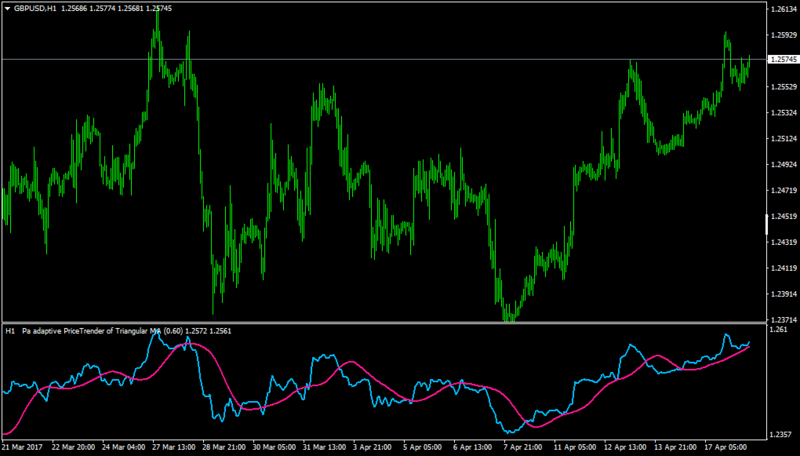Image resolution: width=800 pixels, height=456 pixels.
Task: Click the 1.261 indicator scale value
Action: (x=779, y=330)
